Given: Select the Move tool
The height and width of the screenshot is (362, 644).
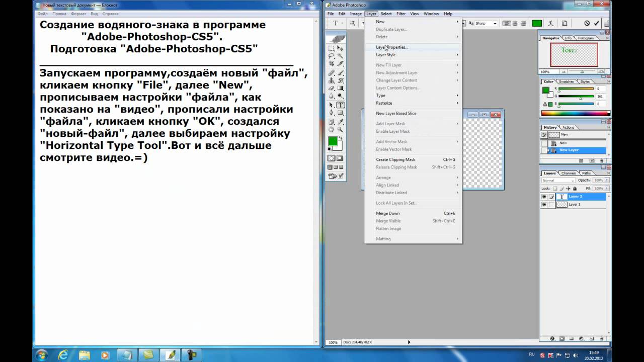Looking at the screenshot, I should (341, 48).
